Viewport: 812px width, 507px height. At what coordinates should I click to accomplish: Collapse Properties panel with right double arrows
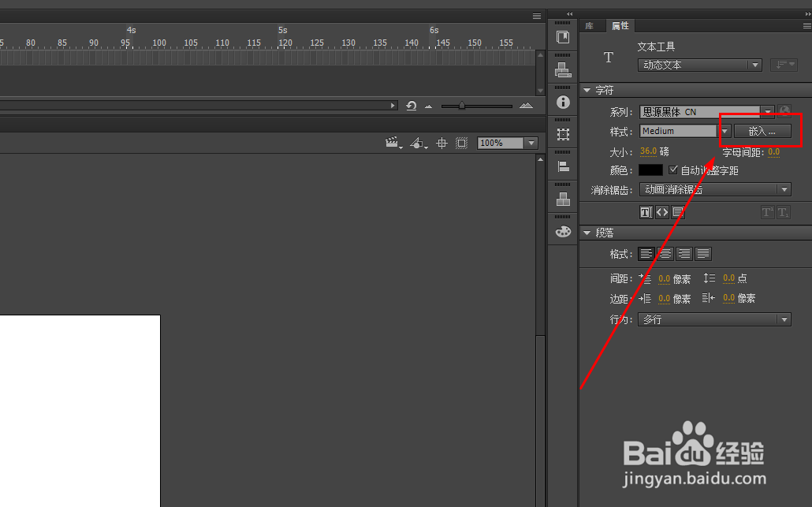point(808,14)
